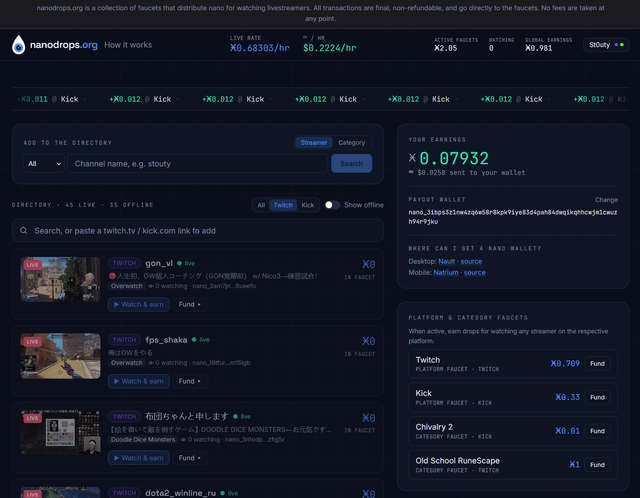Click the nanodrops water drop logo
The image size is (640, 498).
18,45
